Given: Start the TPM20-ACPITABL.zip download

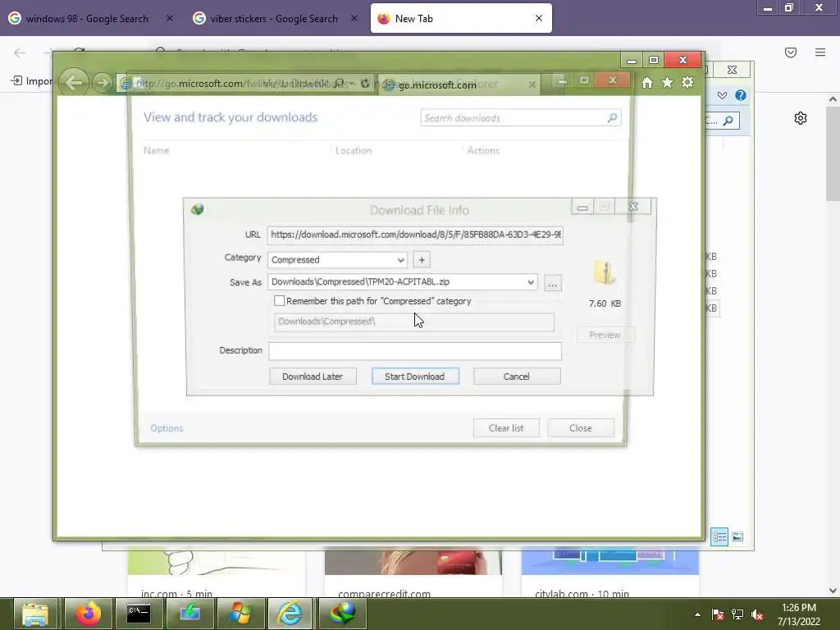Looking at the screenshot, I should (x=415, y=376).
